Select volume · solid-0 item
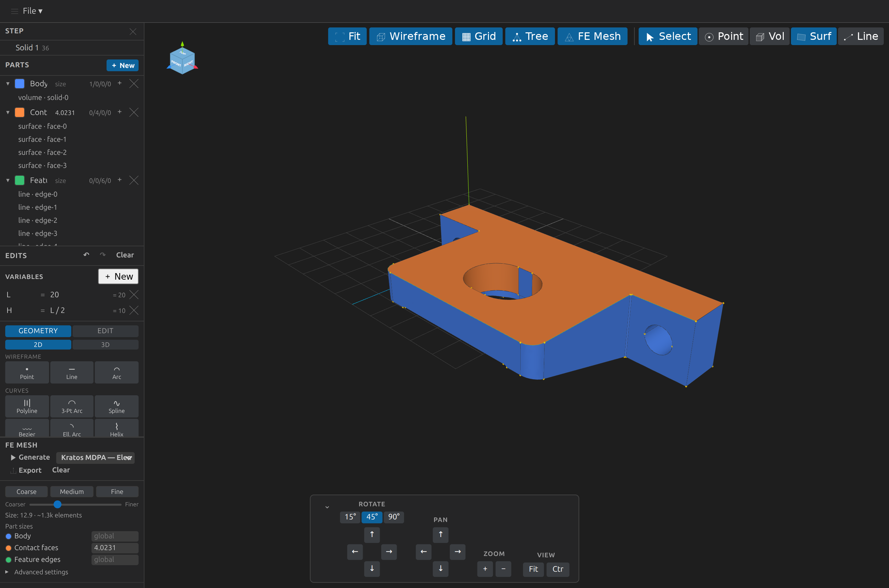The width and height of the screenshot is (889, 588). (43, 97)
